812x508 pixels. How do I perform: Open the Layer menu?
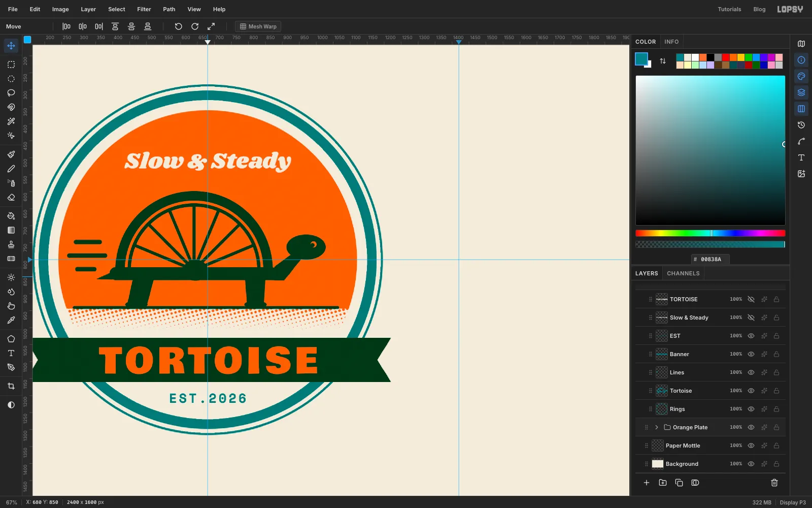pyautogui.click(x=88, y=9)
